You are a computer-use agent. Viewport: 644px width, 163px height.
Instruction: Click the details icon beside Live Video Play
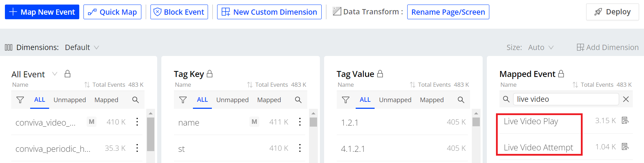point(625,121)
